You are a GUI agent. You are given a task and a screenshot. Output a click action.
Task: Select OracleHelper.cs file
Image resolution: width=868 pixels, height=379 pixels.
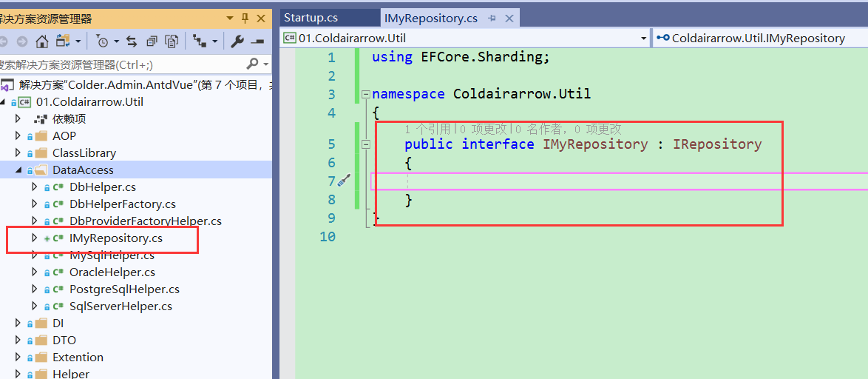(x=112, y=272)
